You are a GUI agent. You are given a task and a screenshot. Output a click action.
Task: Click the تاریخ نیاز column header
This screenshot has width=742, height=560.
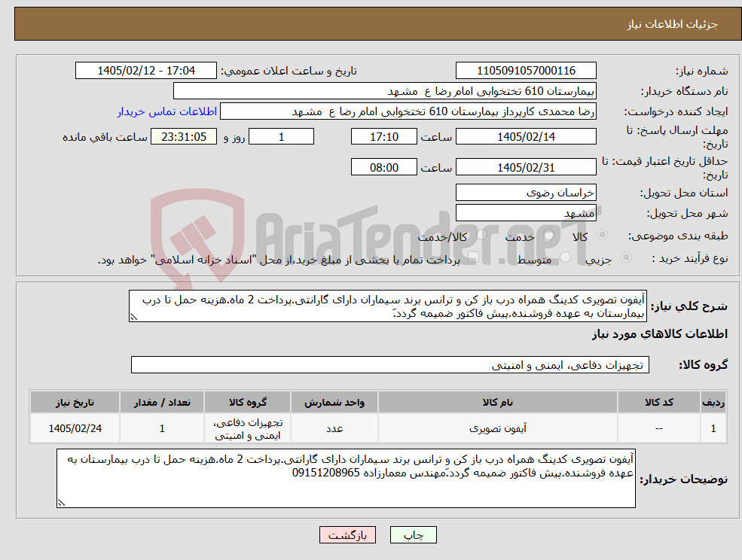coord(75,402)
